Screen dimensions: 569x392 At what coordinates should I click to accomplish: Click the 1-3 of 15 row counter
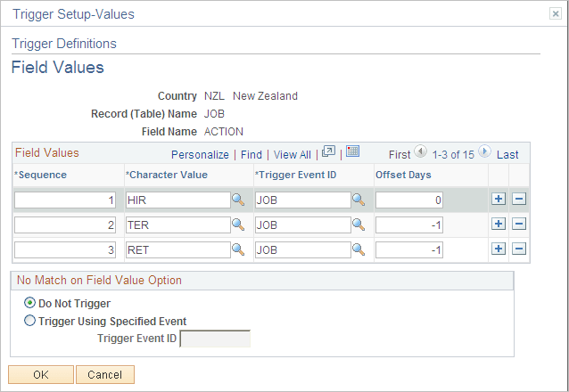453,155
